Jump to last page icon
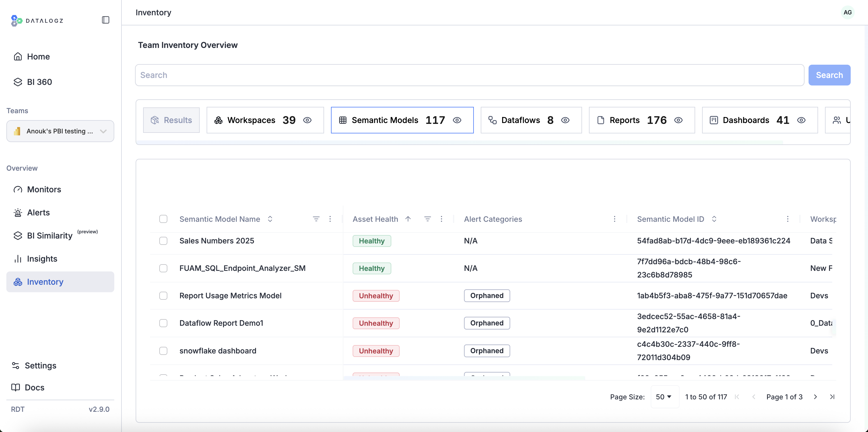Image resolution: width=868 pixels, height=432 pixels. [832, 396]
